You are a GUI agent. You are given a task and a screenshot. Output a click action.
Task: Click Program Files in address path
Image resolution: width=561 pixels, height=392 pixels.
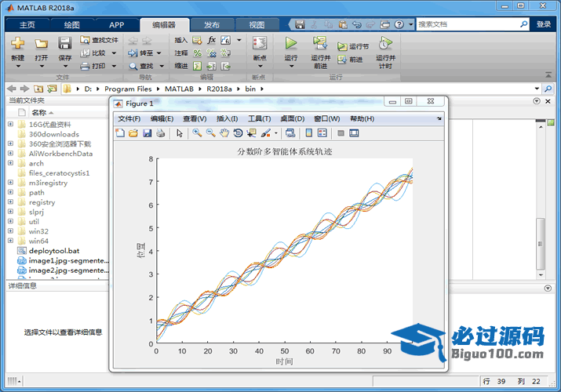[x=128, y=89]
